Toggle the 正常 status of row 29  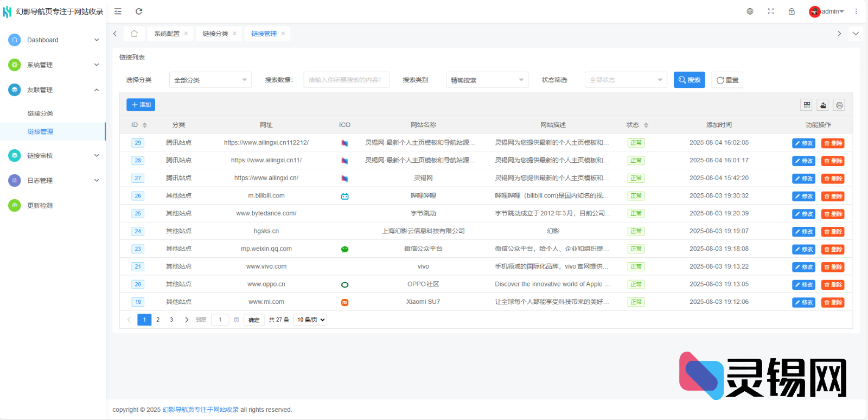(x=636, y=143)
